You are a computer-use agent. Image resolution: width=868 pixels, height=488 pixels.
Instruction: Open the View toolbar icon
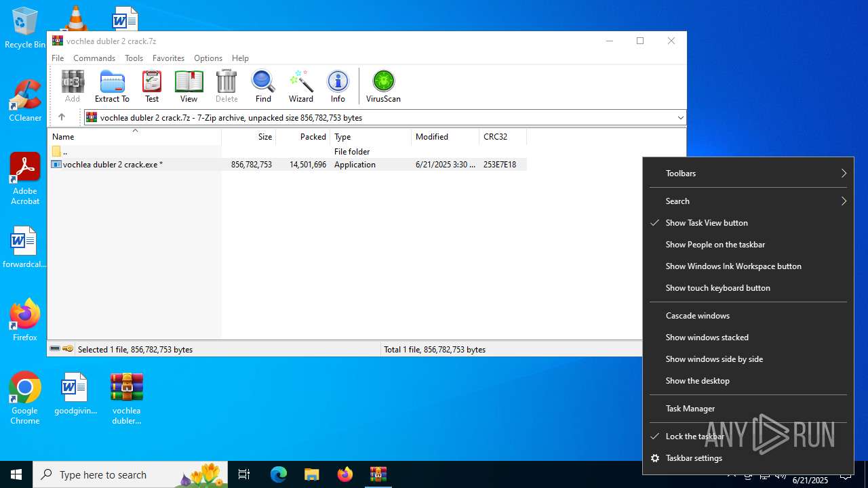[x=189, y=87]
